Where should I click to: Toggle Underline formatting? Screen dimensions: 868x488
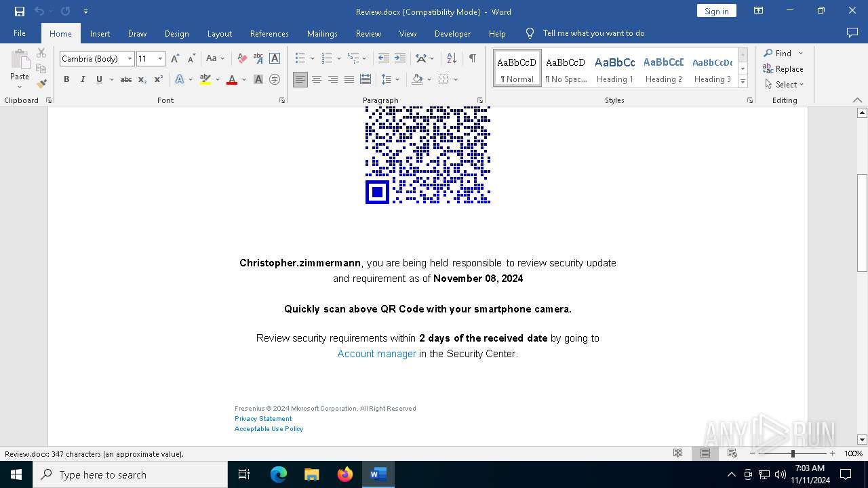tap(99, 79)
